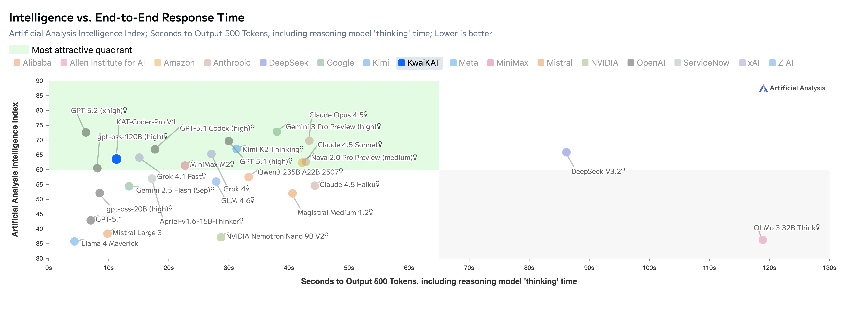Screen dimensions: 868x314
Task: Toggle the Anthropic series in legend
Action: click(227, 63)
